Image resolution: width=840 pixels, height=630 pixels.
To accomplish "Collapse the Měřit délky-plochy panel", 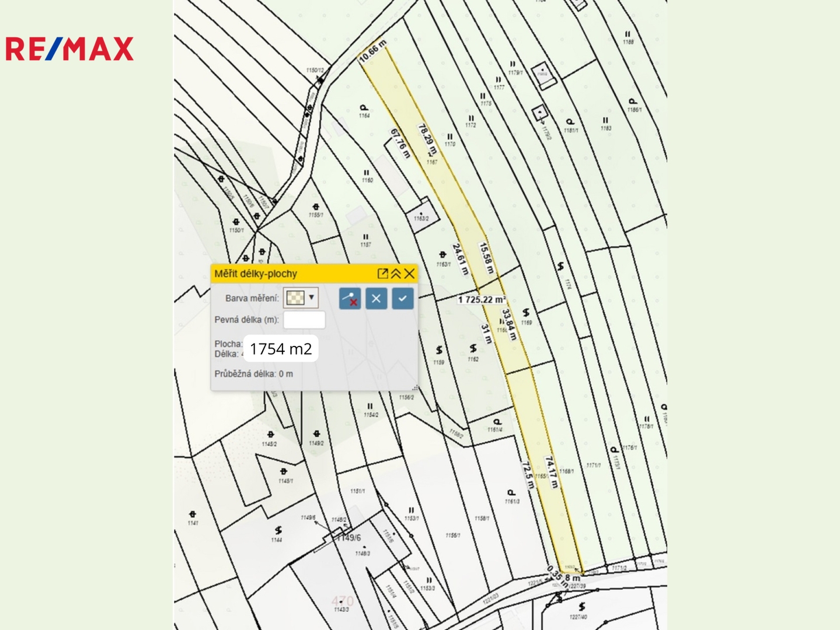I will tap(396, 274).
